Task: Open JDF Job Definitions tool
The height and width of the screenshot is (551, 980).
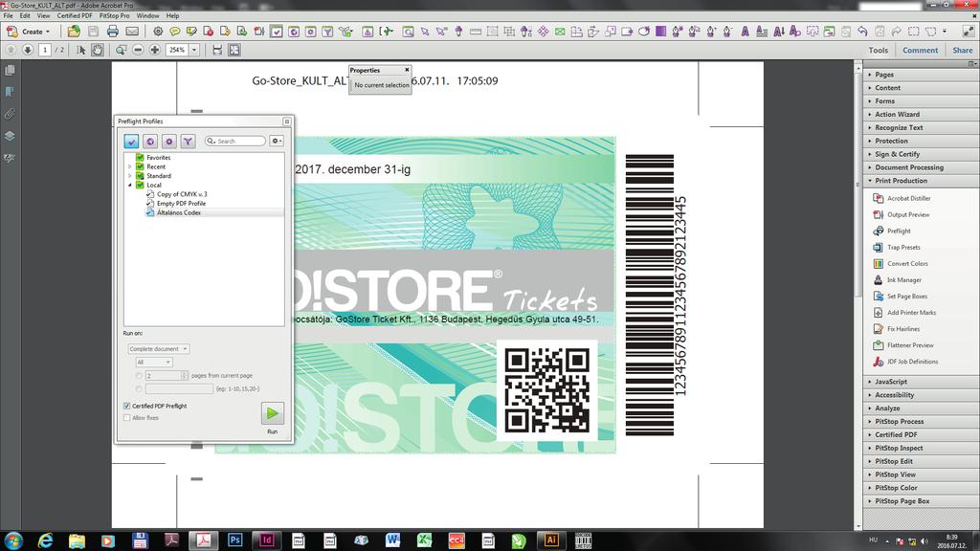Action: pyautogui.click(x=912, y=361)
